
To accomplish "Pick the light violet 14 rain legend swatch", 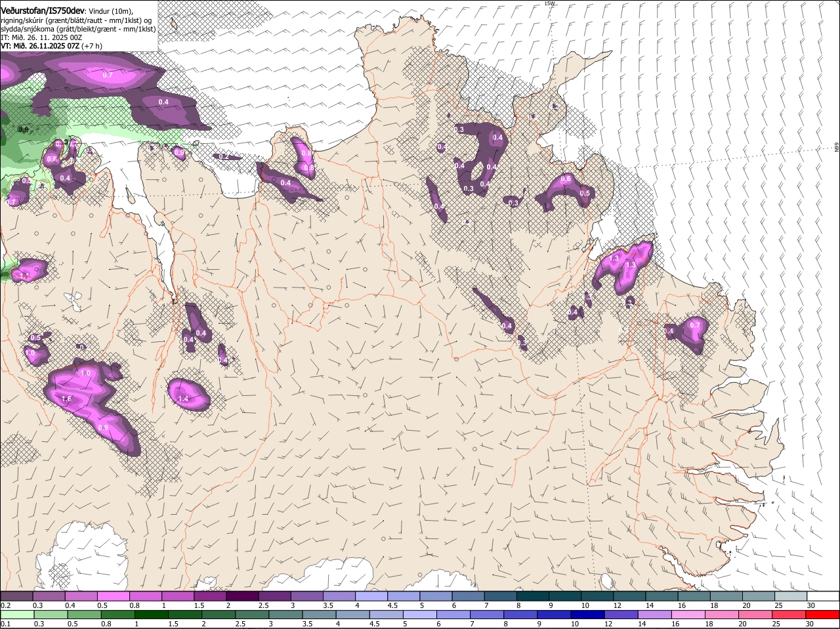I will pos(654,615).
